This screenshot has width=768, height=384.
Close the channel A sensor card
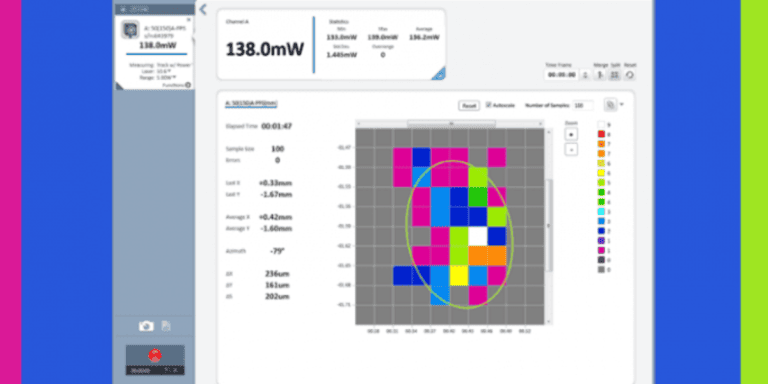[190, 20]
